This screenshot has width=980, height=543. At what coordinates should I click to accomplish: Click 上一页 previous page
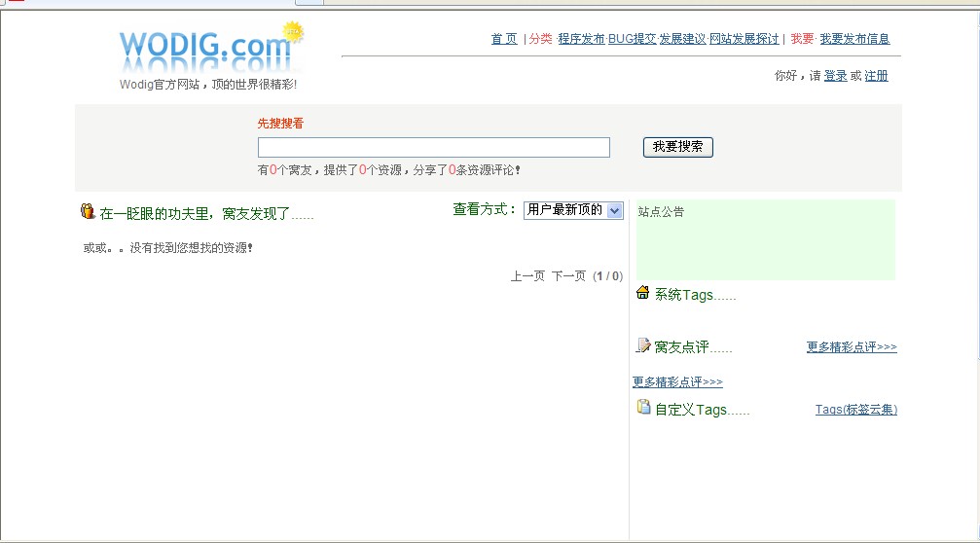[x=527, y=276]
